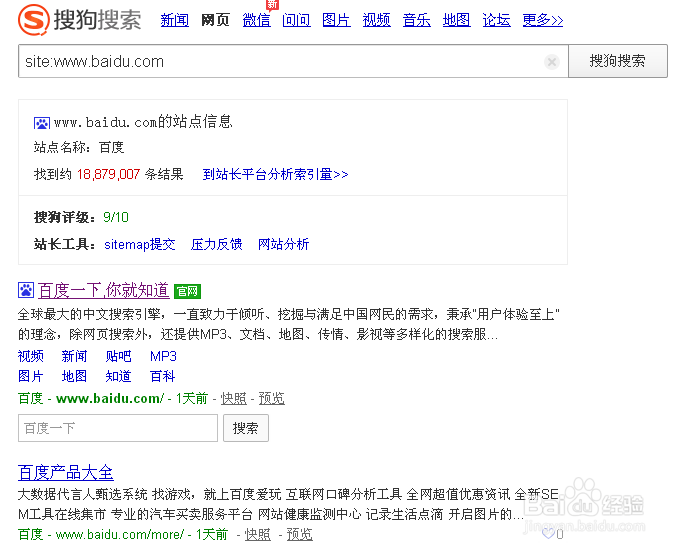Open the 知道 sublink
683x551 pixels.
point(118,376)
